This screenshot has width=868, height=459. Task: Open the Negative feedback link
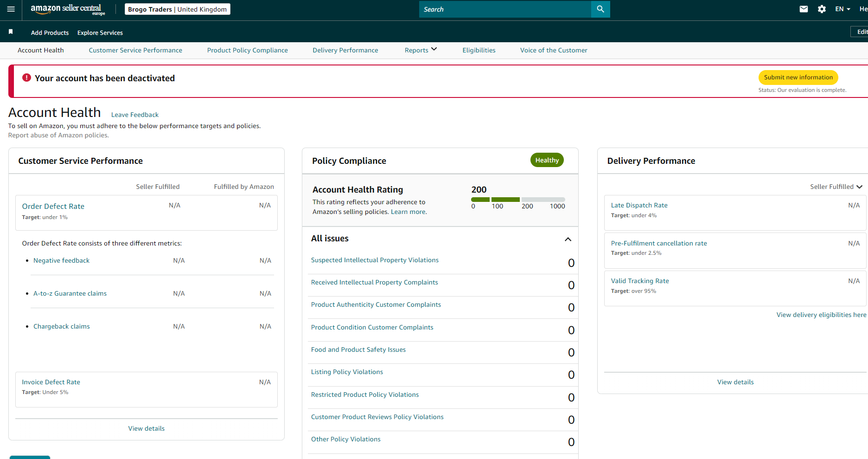[62, 260]
